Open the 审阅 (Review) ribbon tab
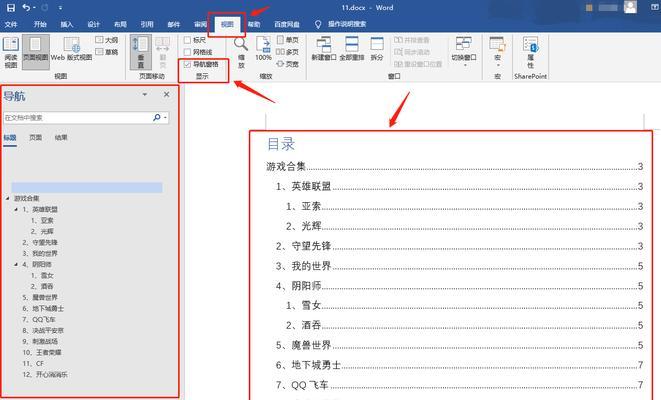Image resolution: width=661 pixels, height=400 pixels. tap(200, 24)
